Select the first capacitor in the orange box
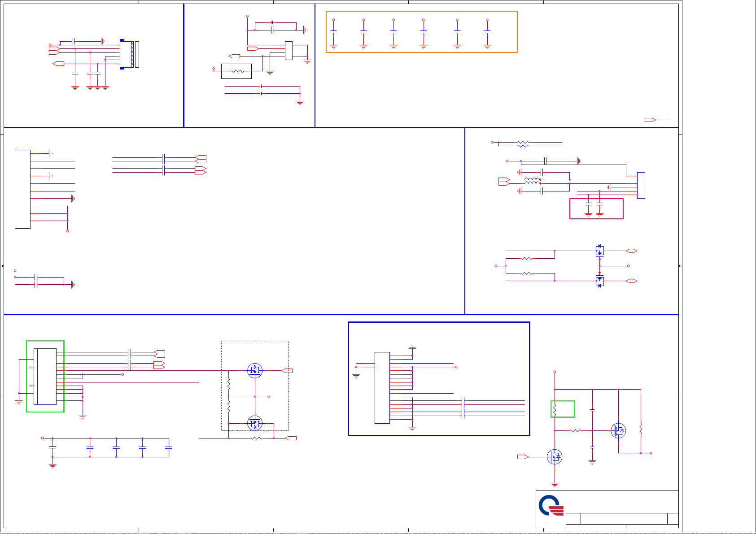 [x=333, y=32]
